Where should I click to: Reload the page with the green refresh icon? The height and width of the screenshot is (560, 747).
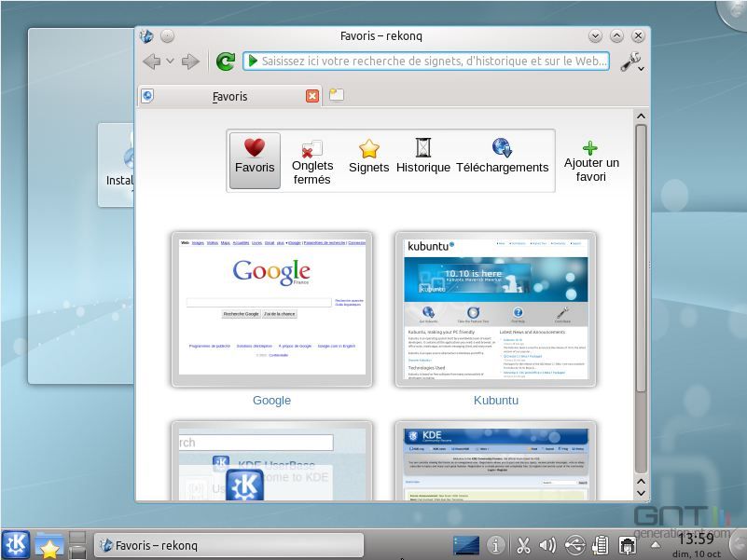point(226,61)
